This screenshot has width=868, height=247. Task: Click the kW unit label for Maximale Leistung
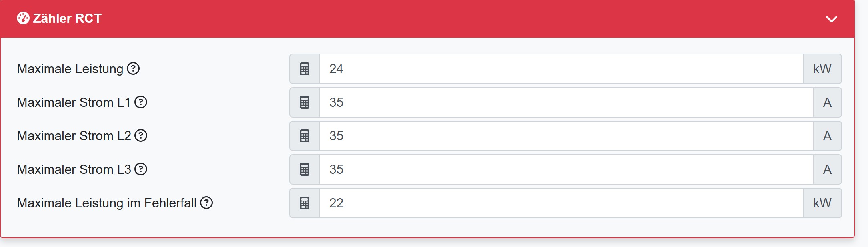point(822,69)
